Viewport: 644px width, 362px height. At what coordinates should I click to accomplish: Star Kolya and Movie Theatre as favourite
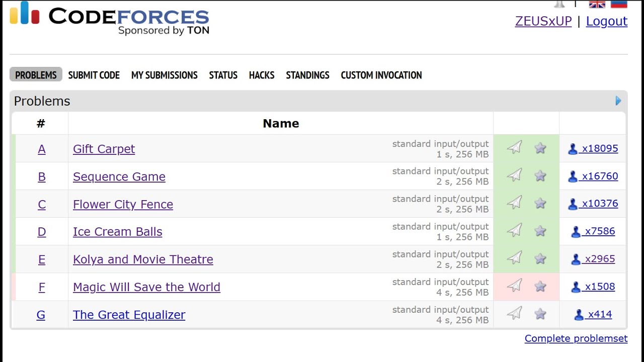pos(540,258)
